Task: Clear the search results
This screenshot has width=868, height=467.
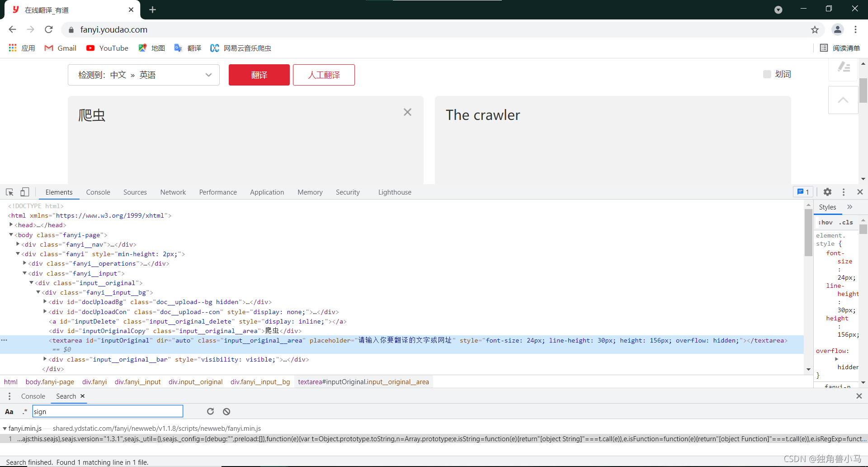Action: coord(226,411)
